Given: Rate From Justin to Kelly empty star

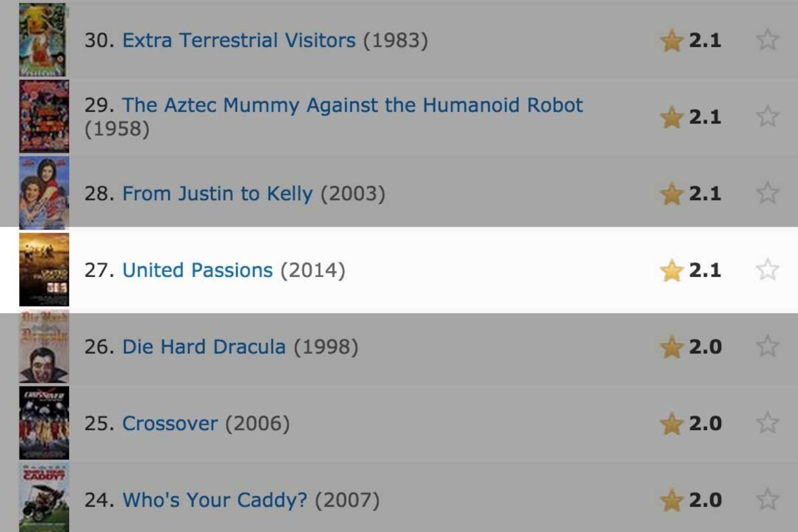Looking at the screenshot, I should (x=767, y=193).
